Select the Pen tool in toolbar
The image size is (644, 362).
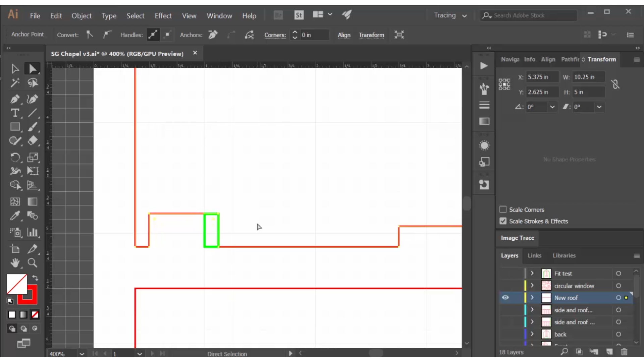pyautogui.click(x=15, y=99)
